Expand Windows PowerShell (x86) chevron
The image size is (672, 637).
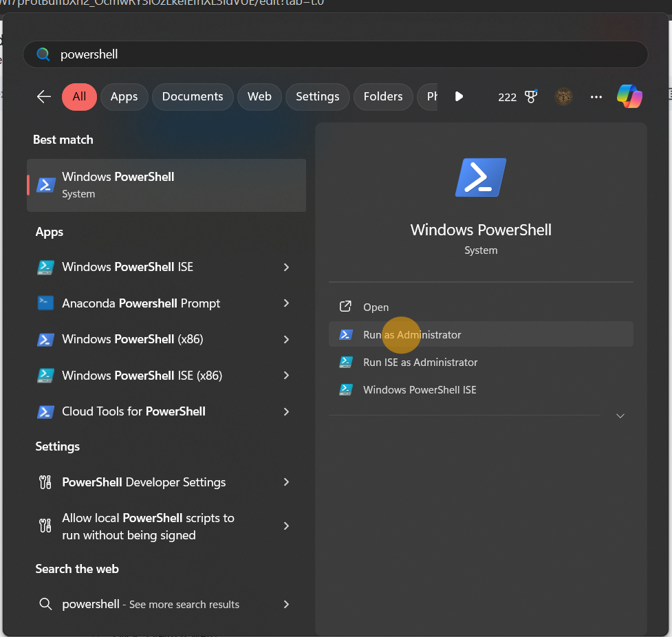tap(286, 340)
